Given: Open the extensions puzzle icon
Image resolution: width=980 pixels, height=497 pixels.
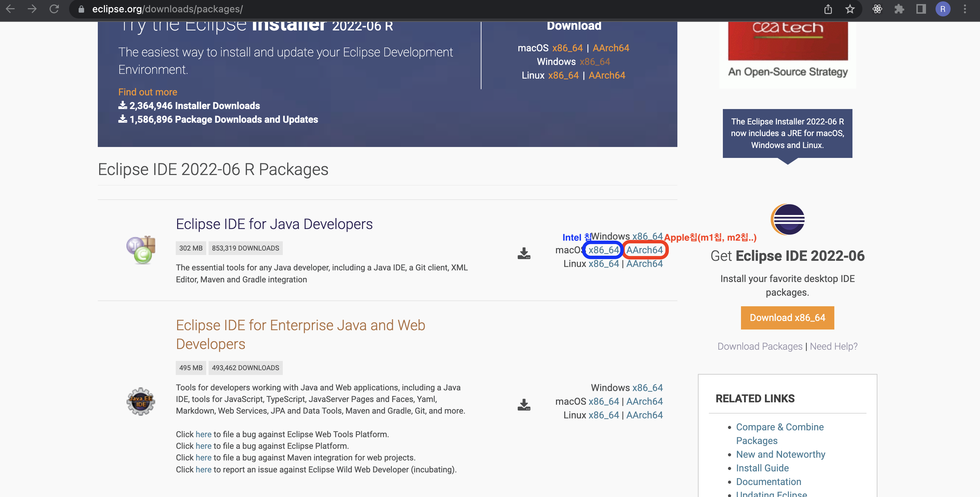Looking at the screenshot, I should coord(899,9).
